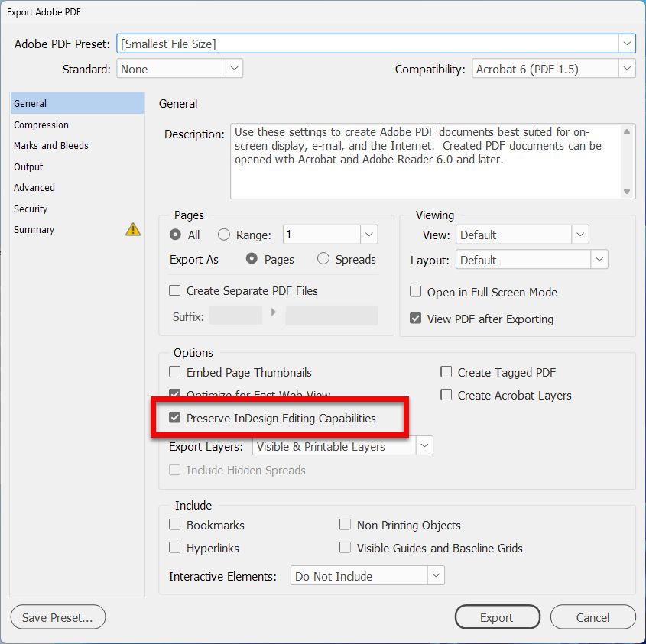The height and width of the screenshot is (644, 646).
Task: Check Create Acrobat Layers
Action: pos(446,395)
